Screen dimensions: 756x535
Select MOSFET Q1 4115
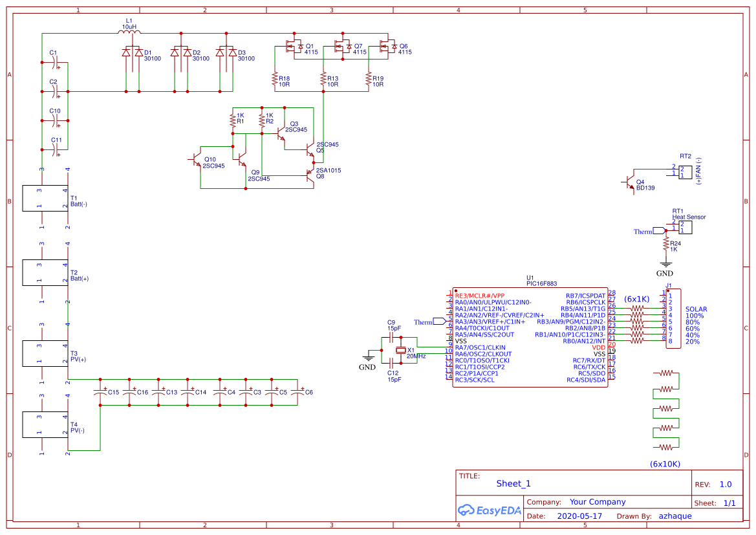pos(294,47)
